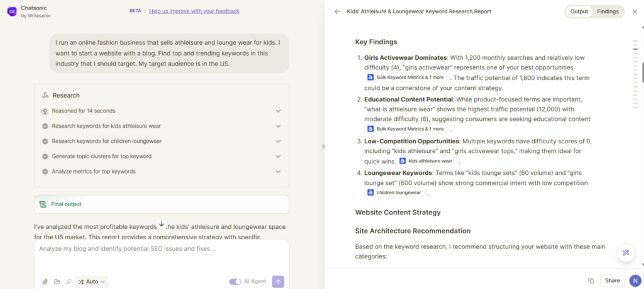The width and height of the screenshot is (644, 289).
Task: Click the 'Site Architecture Recommendation' heading
Action: pos(413,231)
